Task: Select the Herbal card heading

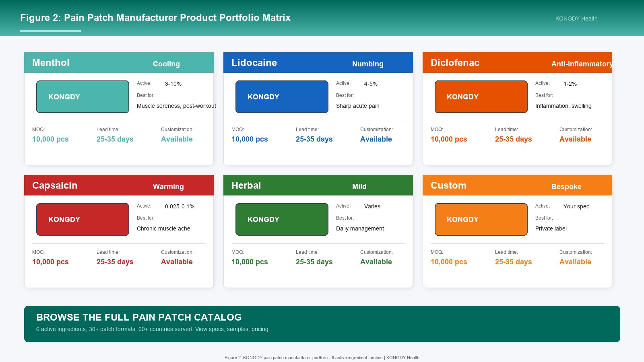Action: (x=246, y=185)
